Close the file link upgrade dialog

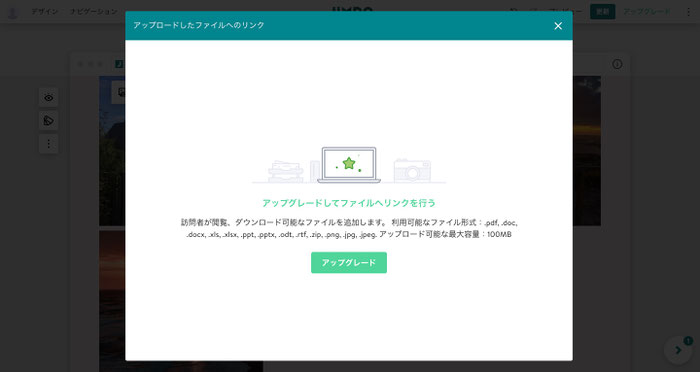click(558, 26)
